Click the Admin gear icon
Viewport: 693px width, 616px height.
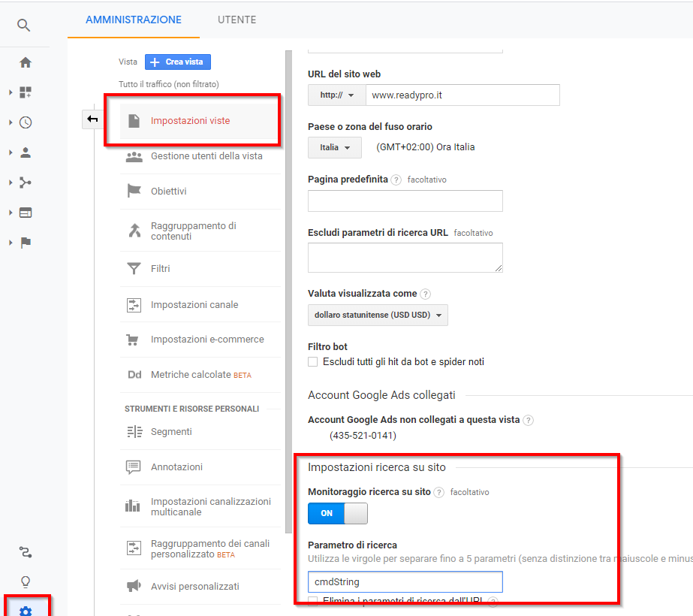coord(26,611)
